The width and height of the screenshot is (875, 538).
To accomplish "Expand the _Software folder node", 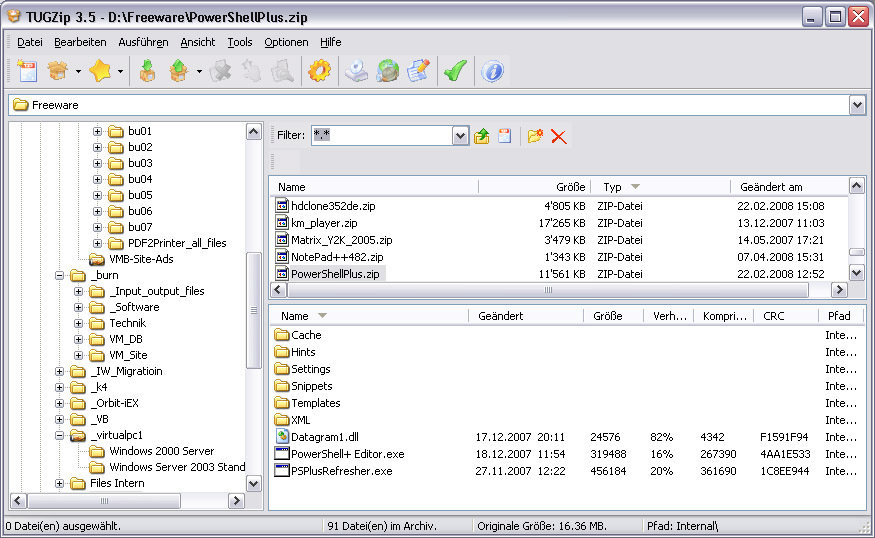I will [79, 307].
